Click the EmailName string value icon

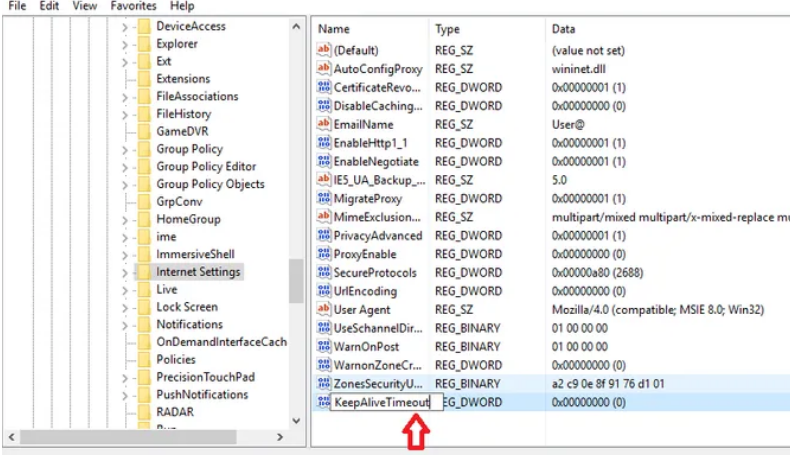323,124
